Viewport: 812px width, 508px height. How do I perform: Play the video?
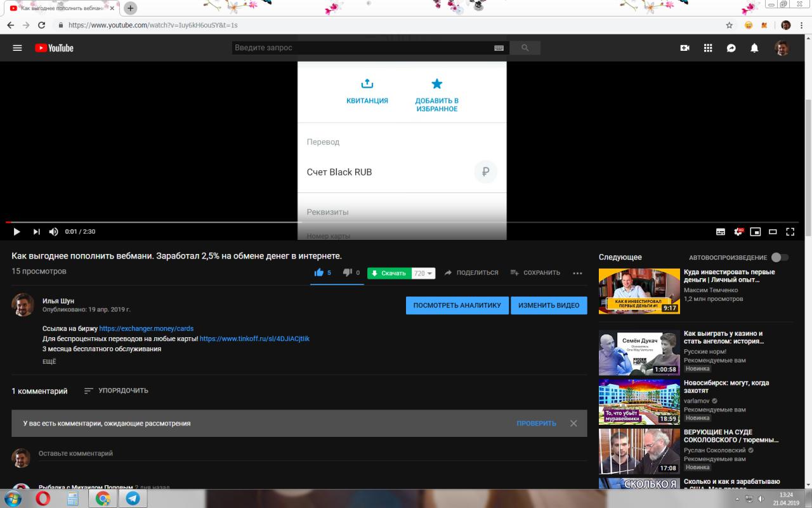click(x=17, y=232)
